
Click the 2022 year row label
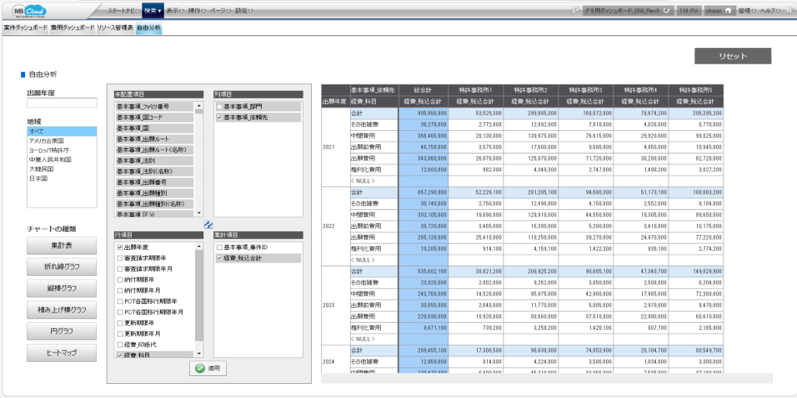coord(335,226)
